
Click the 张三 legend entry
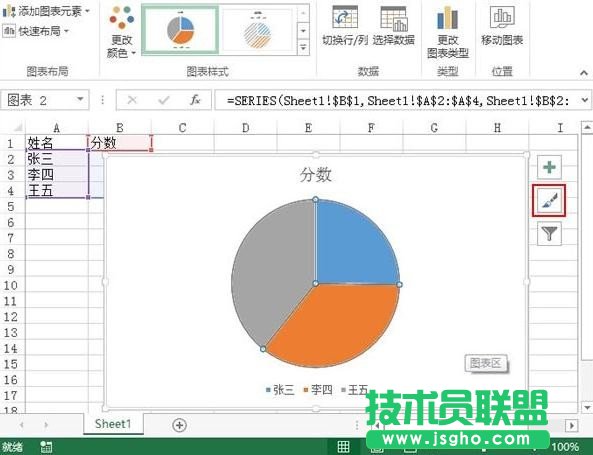280,390
